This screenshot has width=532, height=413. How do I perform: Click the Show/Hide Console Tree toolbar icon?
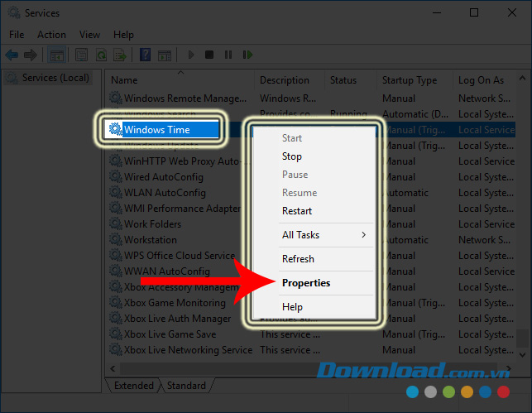(57, 55)
